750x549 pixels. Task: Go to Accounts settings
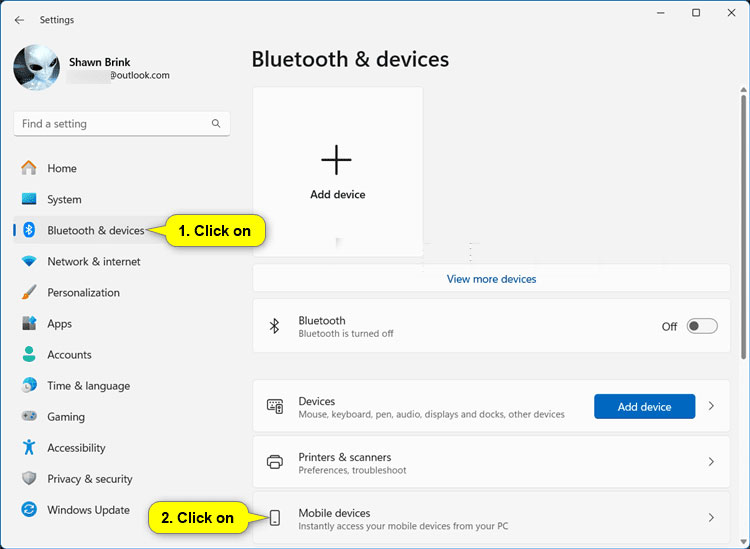pos(69,355)
